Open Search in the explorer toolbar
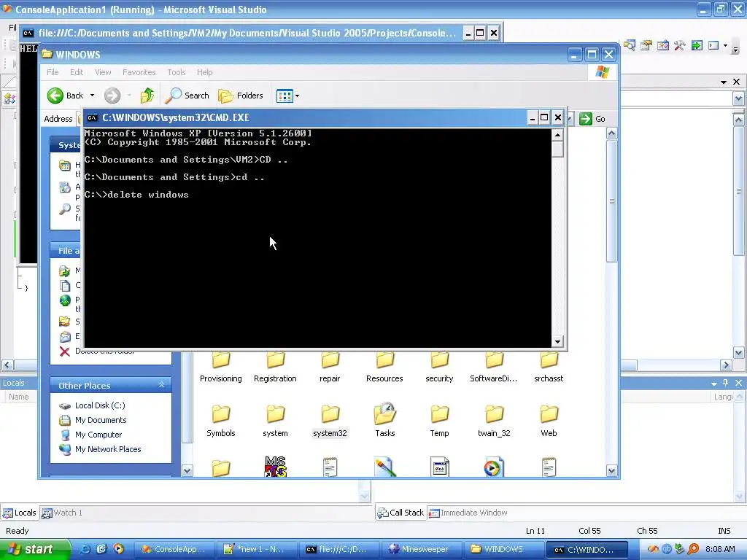The height and width of the screenshot is (560, 747). click(x=187, y=96)
